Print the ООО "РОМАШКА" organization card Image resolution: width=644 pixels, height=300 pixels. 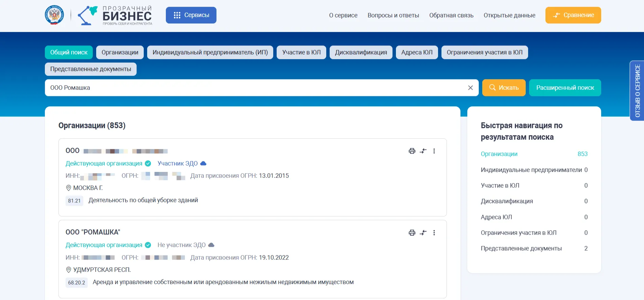click(412, 233)
